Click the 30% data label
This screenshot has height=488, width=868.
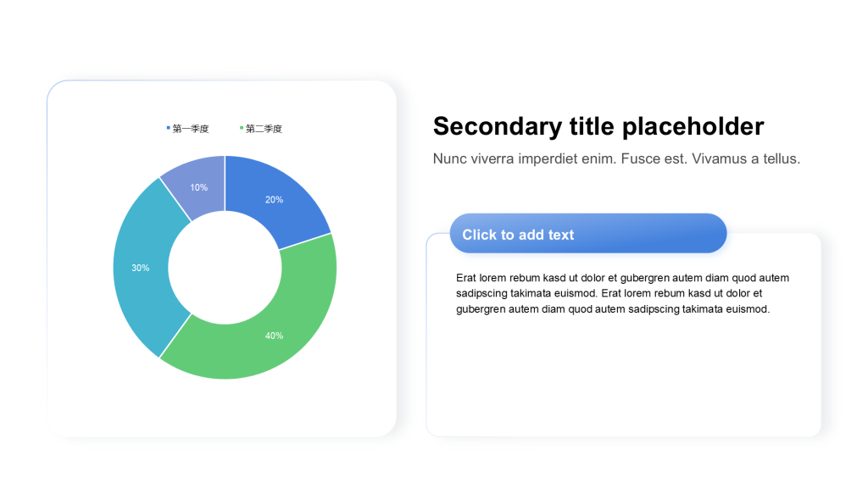(140, 268)
